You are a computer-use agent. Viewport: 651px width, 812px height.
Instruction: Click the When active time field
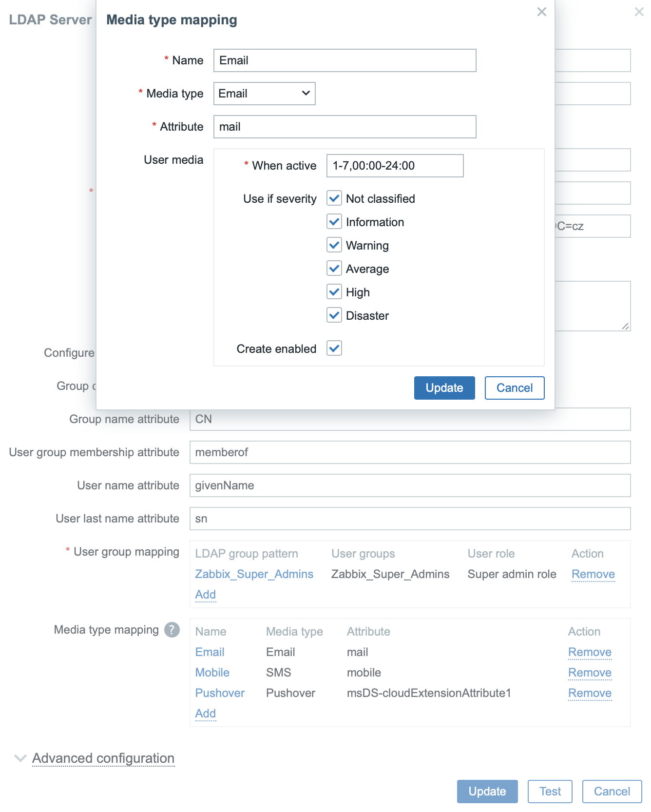[x=395, y=166]
